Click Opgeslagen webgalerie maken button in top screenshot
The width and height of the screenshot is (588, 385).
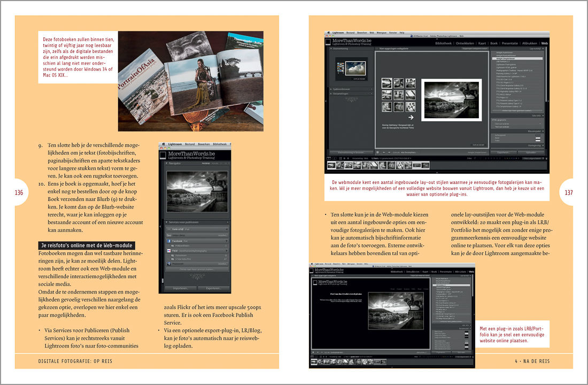pos(475,49)
